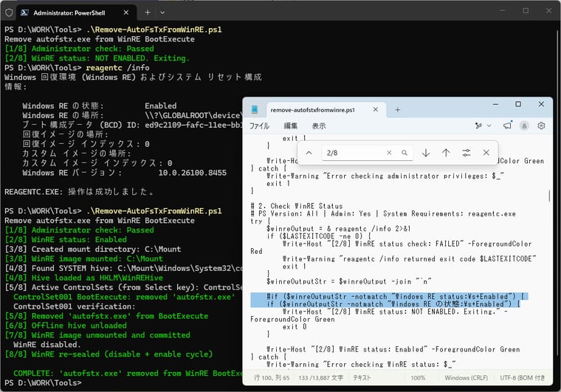
Task: Open Notepad settings gear icon
Action: pos(541,125)
